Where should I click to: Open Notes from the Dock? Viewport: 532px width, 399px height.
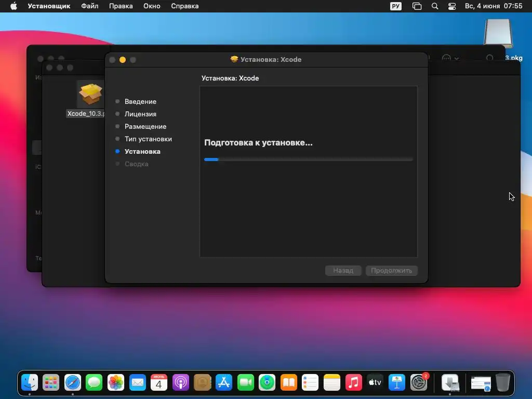point(332,382)
